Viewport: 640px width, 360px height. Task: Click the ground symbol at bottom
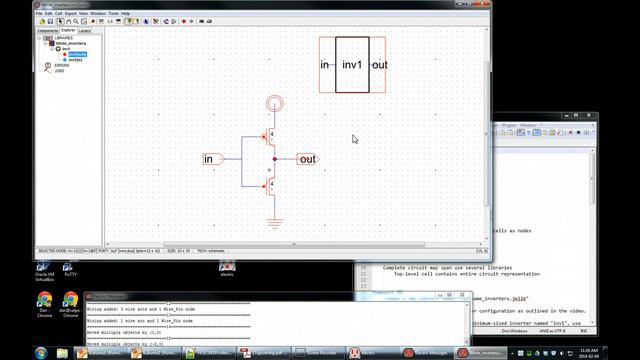point(274,223)
